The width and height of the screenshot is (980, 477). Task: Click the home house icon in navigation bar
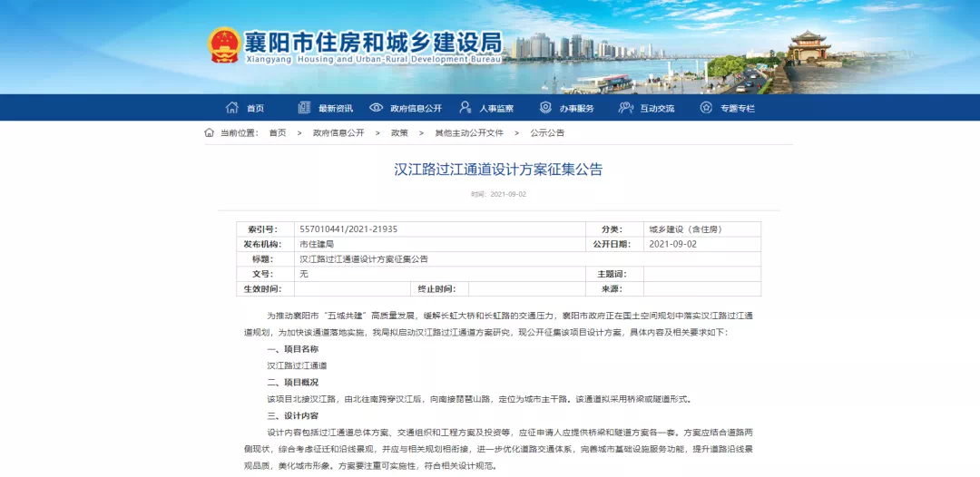(232, 107)
